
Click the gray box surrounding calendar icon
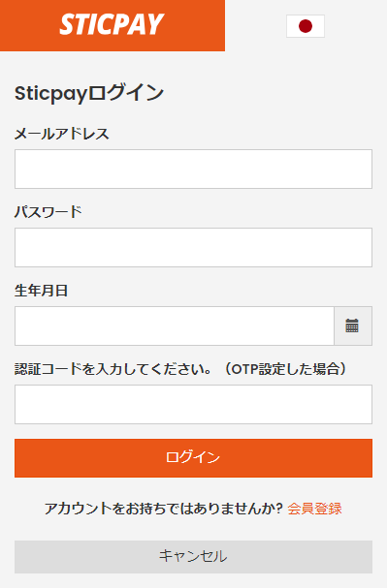(x=353, y=325)
